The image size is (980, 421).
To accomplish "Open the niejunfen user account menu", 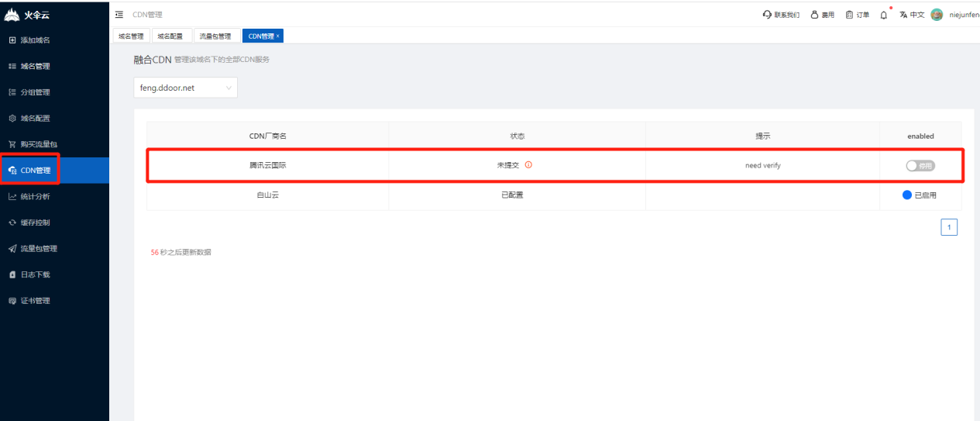I will tap(959, 15).
